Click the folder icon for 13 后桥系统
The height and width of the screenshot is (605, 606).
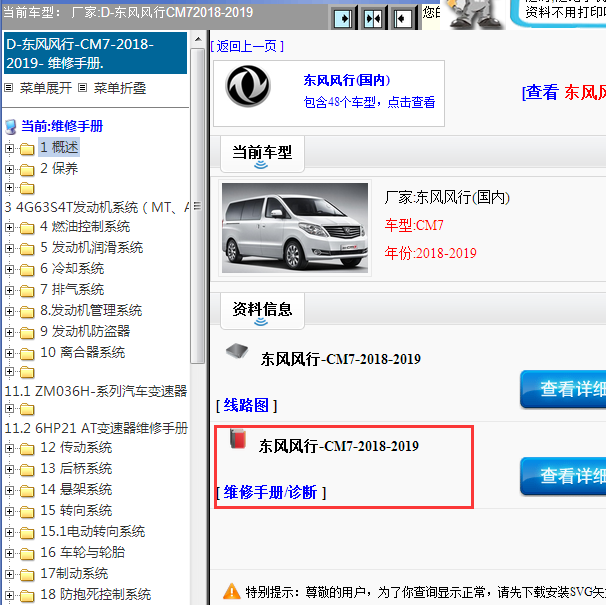(x=27, y=469)
